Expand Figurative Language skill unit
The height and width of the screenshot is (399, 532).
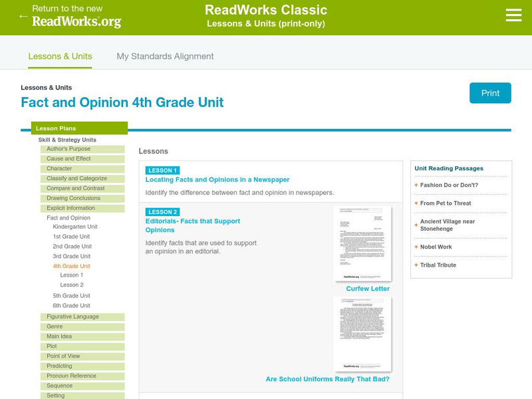(x=82, y=317)
